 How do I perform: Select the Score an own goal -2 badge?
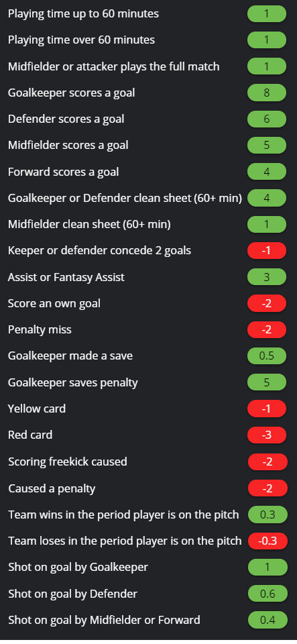click(x=267, y=303)
